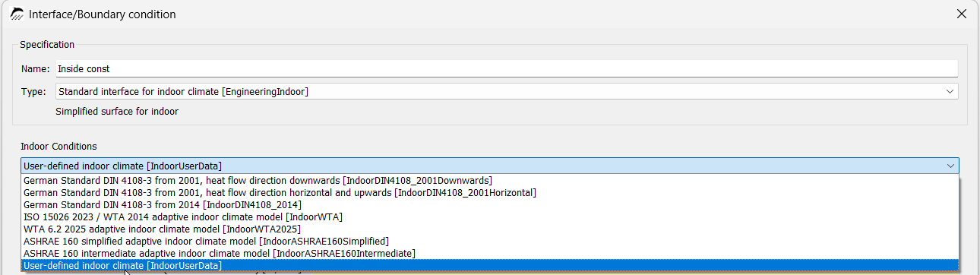
Task: Select DIN 4108-3 2001 heat flow downwards option
Action: click(x=490, y=181)
